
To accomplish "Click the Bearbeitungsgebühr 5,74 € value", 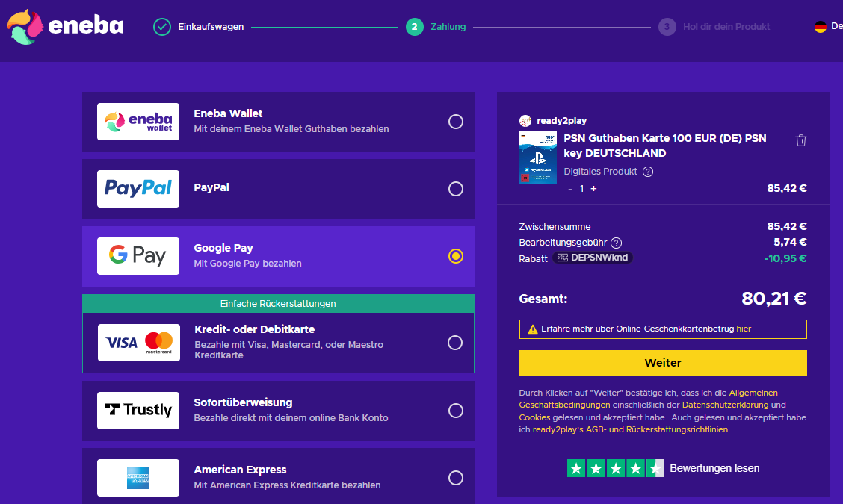I will [x=790, y=243].
